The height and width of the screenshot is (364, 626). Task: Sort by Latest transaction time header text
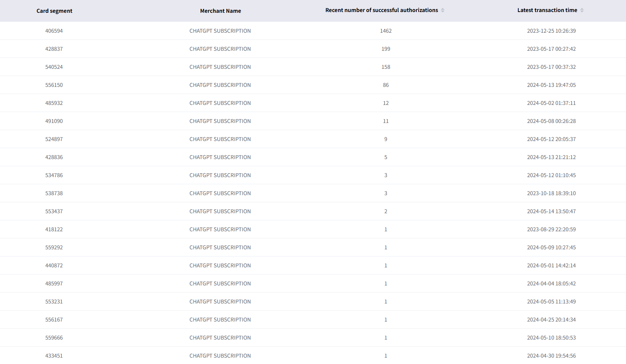(x=547, y=10)
